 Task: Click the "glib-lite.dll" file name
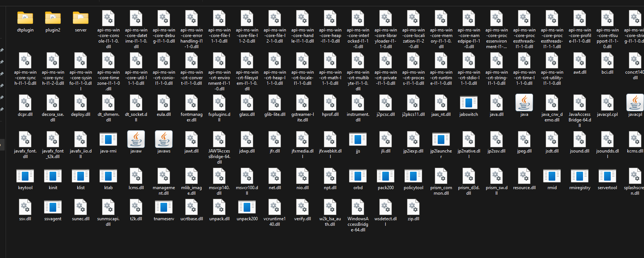tap(275, 114)
